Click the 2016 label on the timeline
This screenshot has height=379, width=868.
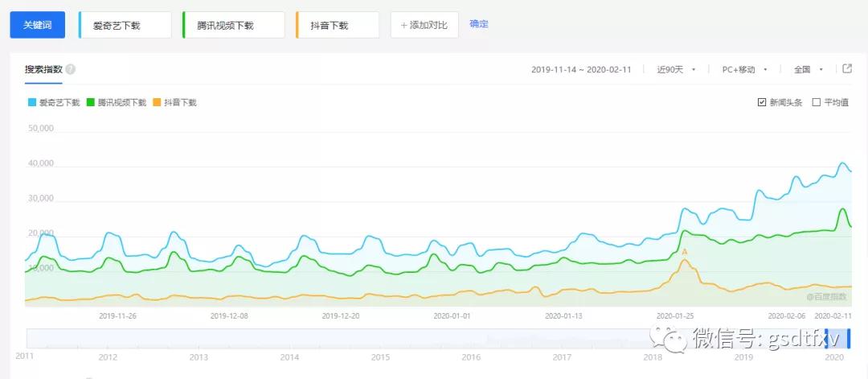click(x=470, y=357)
